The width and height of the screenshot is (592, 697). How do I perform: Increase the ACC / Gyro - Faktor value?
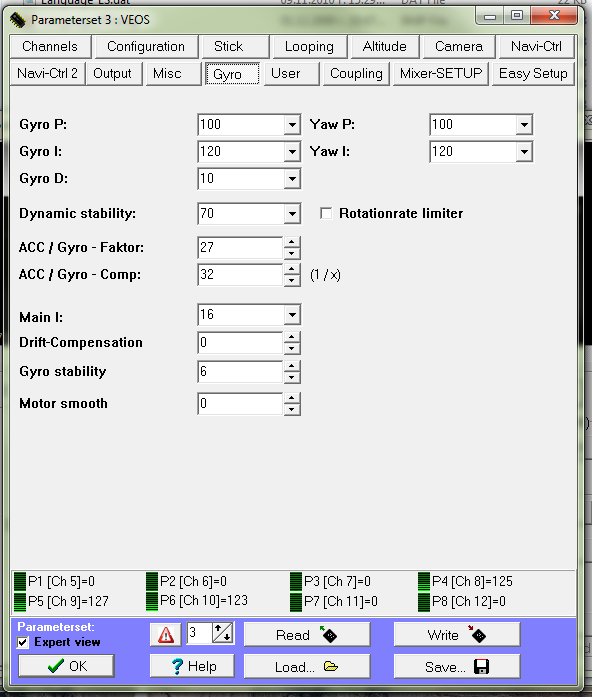coord(292,242)
